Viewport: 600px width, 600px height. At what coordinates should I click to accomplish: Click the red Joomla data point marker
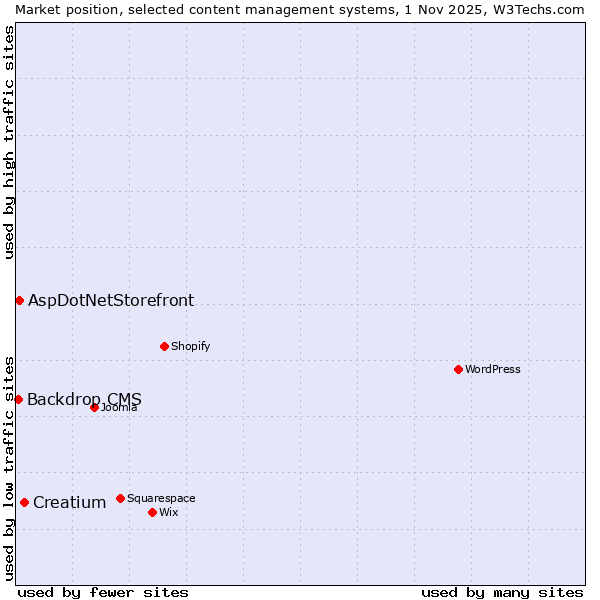click(x=94, y=407)
